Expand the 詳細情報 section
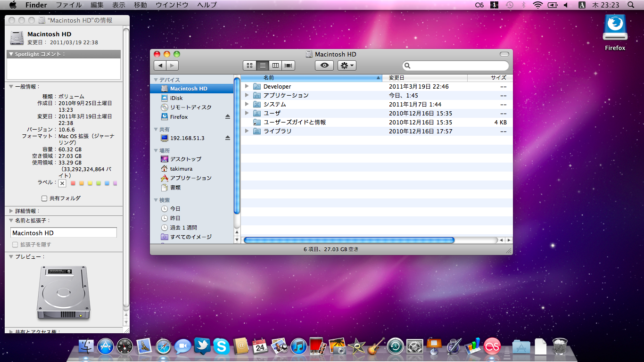 [11, 211]
